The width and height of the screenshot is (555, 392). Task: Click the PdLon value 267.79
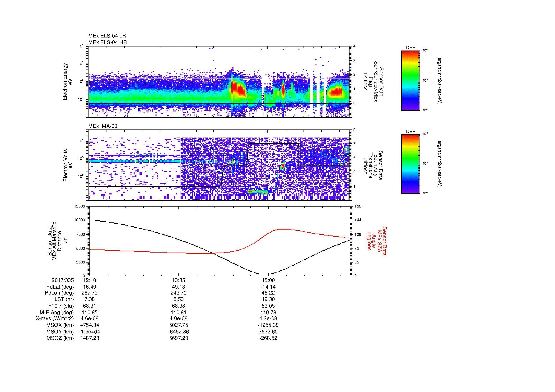coord(89,293)
